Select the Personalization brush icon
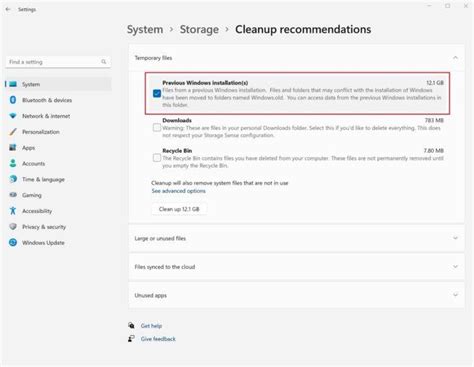Image resolution: width=474 pixels, height=367 pixels. (13, 132)
